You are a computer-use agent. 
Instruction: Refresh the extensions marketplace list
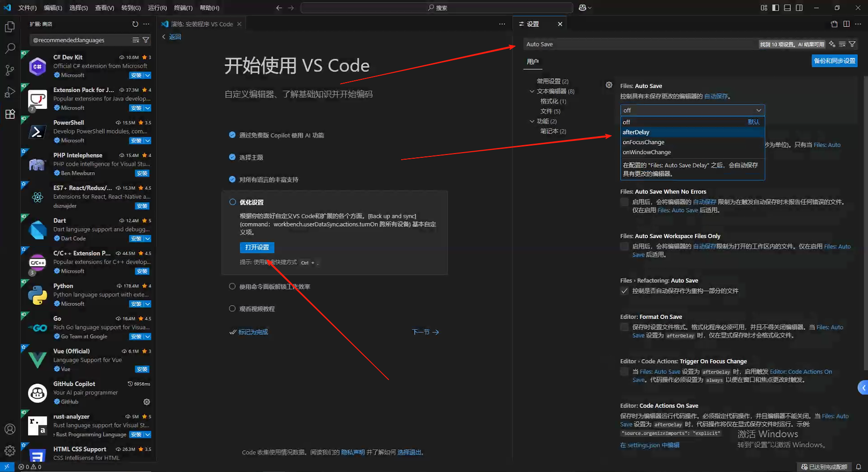pos(135,24)
